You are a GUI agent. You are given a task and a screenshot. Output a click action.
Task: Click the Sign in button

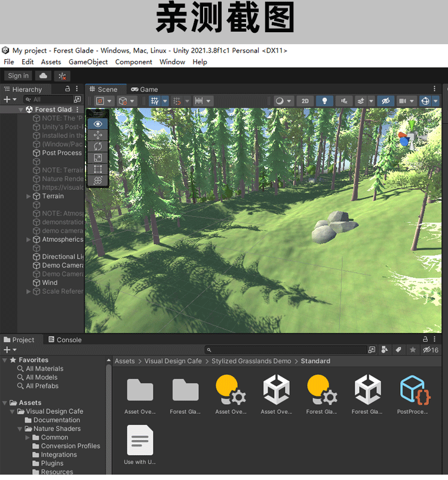pyautogui.click(x=18, y=76)
